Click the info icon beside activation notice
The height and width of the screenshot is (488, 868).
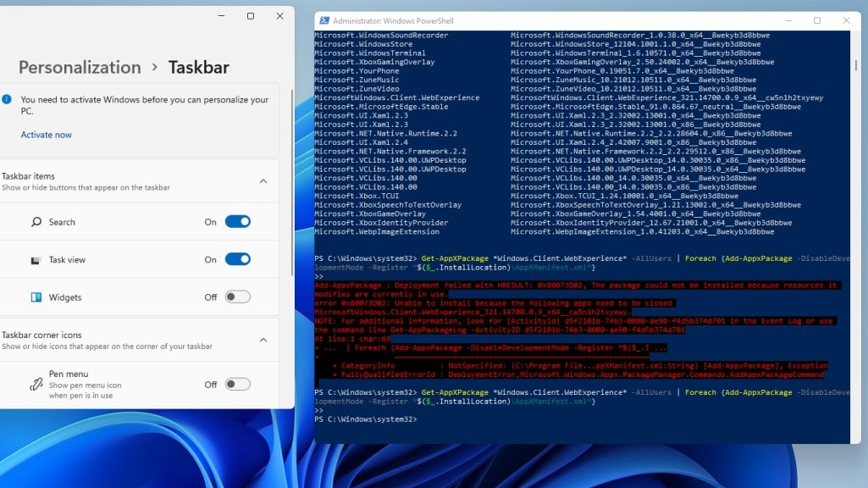click(7, 100)
